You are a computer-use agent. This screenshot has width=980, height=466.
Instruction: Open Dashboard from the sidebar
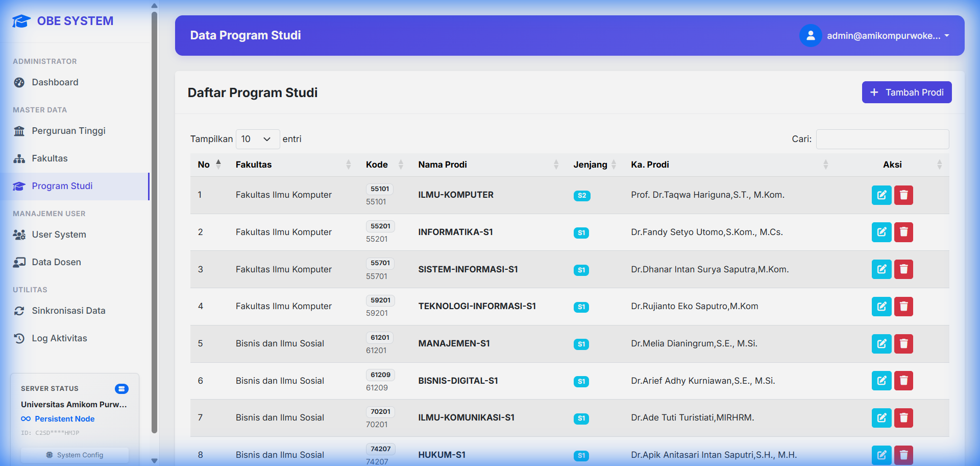55,82
